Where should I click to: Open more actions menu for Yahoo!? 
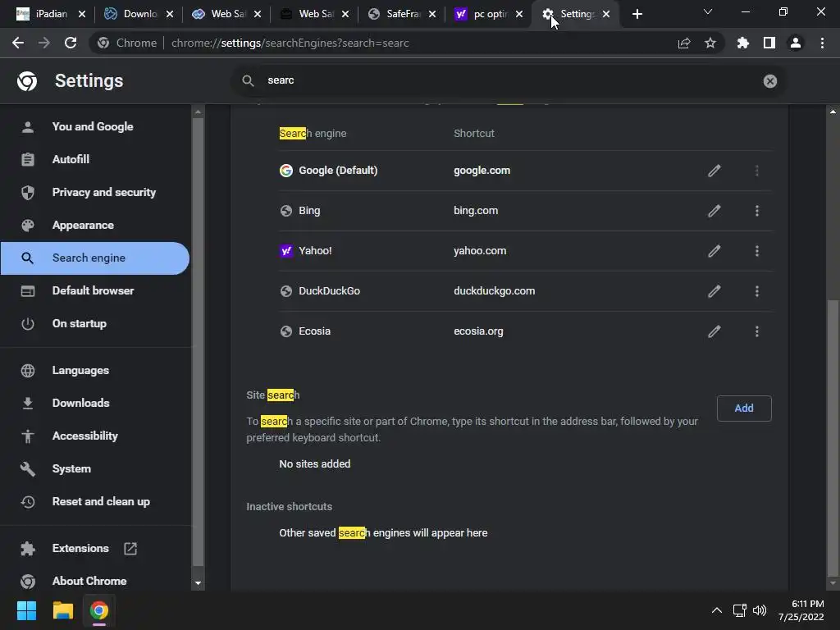tap(757, 251)
